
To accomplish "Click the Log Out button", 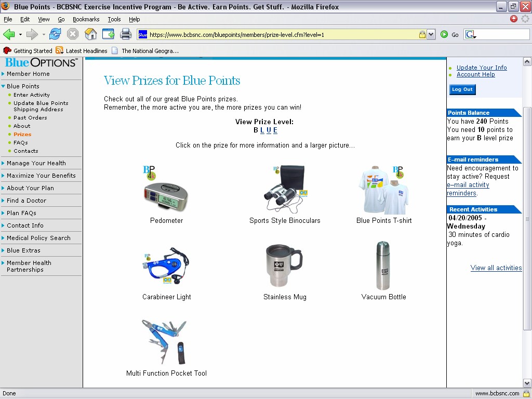I will pyautogui.click(x=462, y=89).
